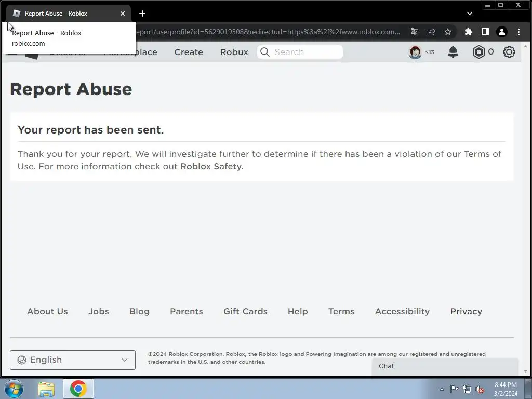Open the Parents footer link
The width and height of the screenshot is (532, 399).
click(187, 312)
